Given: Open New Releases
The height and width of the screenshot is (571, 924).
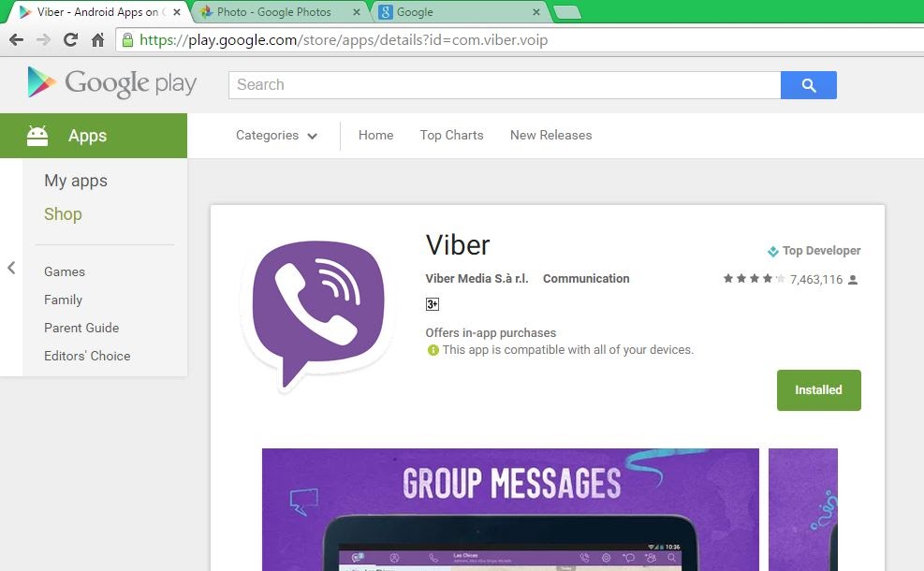Looking at the screenshot, I should 551,135.
